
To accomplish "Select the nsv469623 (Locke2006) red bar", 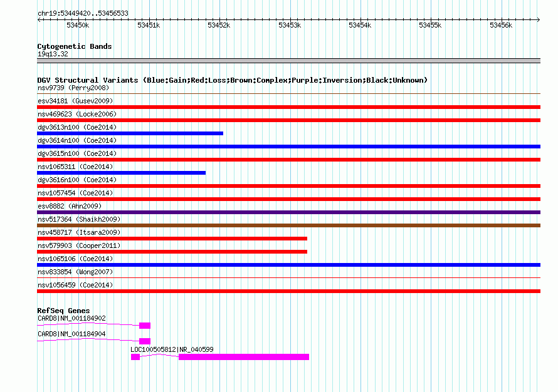I will pyautogui.click(x=288, y=120).
